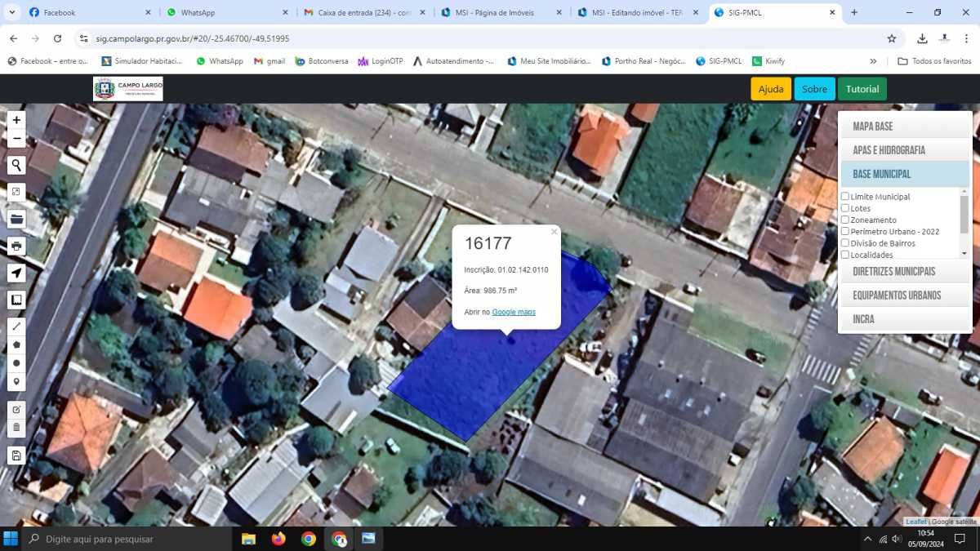Reload the page
This screenshot has width=980, height=551.
[57, 38]
